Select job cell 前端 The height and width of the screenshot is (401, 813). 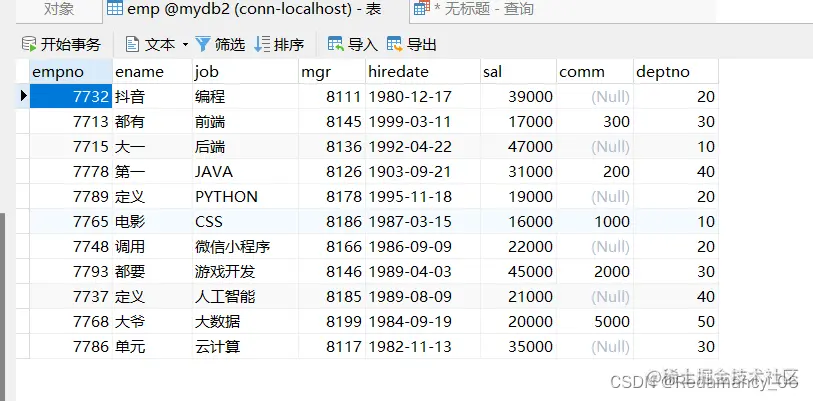(246, 121)
